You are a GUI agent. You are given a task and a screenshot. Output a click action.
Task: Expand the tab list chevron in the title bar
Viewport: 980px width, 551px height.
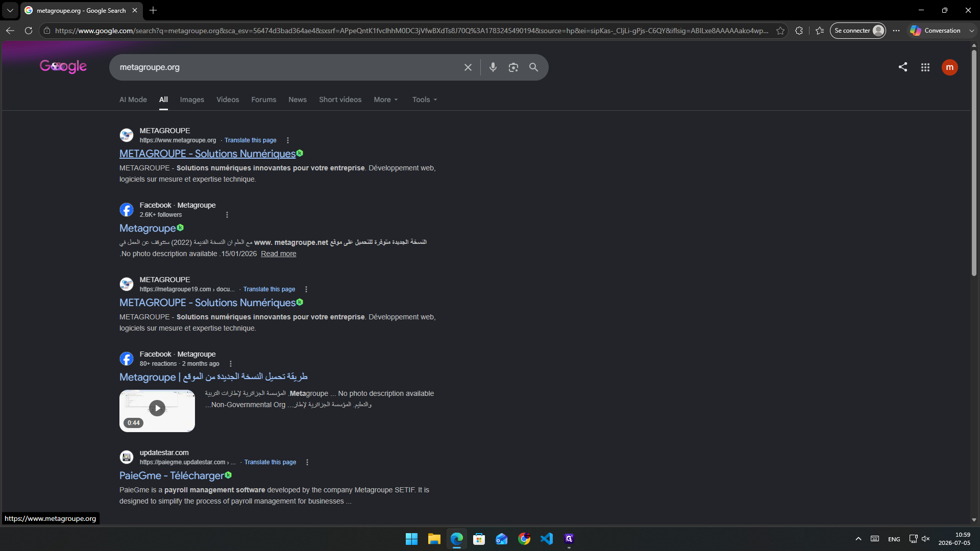tap(10, 10)
